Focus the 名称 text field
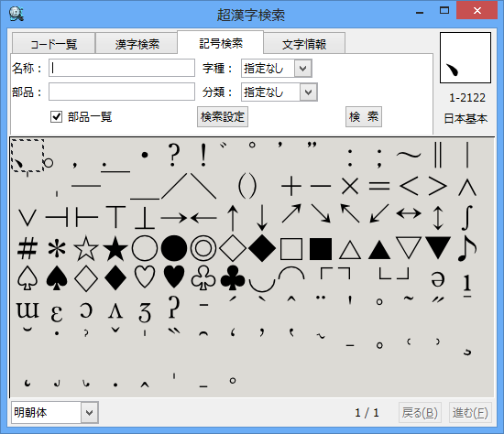 tap(122, 68)
